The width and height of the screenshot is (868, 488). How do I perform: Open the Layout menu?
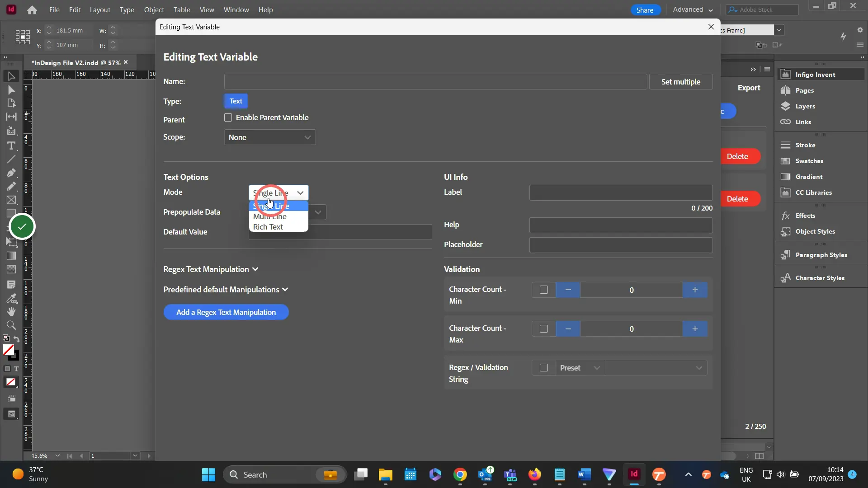[x=100, y=9]
